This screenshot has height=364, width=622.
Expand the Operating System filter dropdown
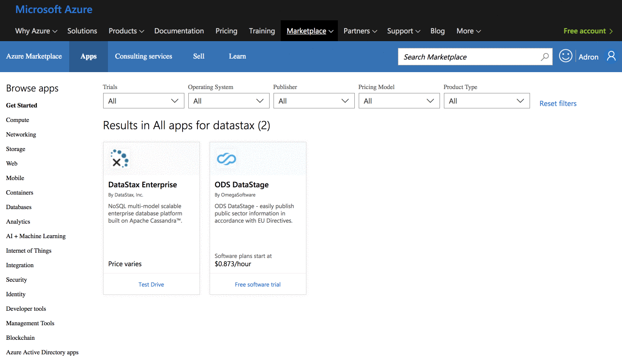(x=229, y=101)
